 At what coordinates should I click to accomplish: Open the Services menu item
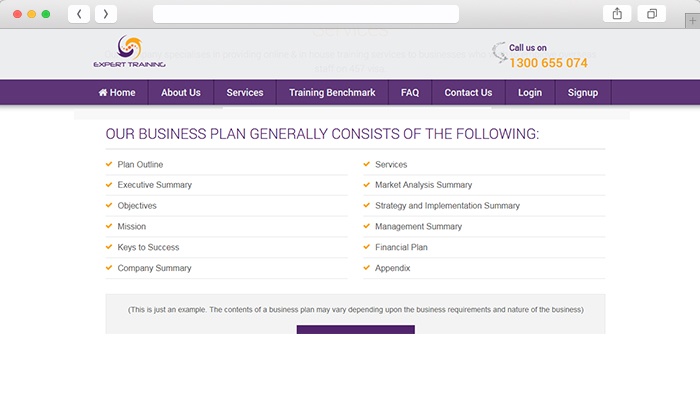coord(245,92)
